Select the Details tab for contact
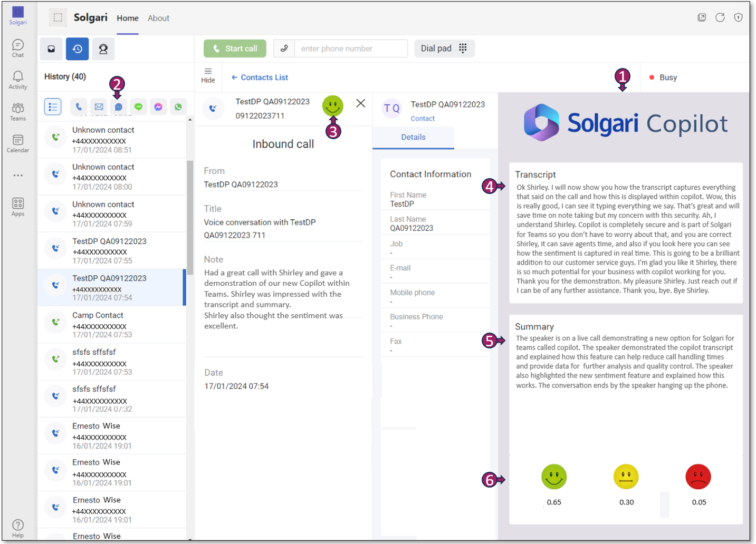Image resolution: width=756 pixels, height=544 pixels. [413, 137]
